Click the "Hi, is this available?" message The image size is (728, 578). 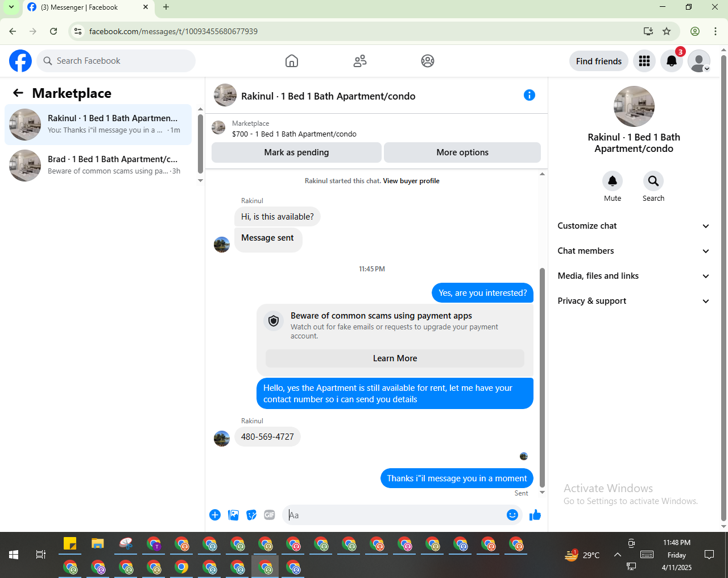tap(278, 217)
